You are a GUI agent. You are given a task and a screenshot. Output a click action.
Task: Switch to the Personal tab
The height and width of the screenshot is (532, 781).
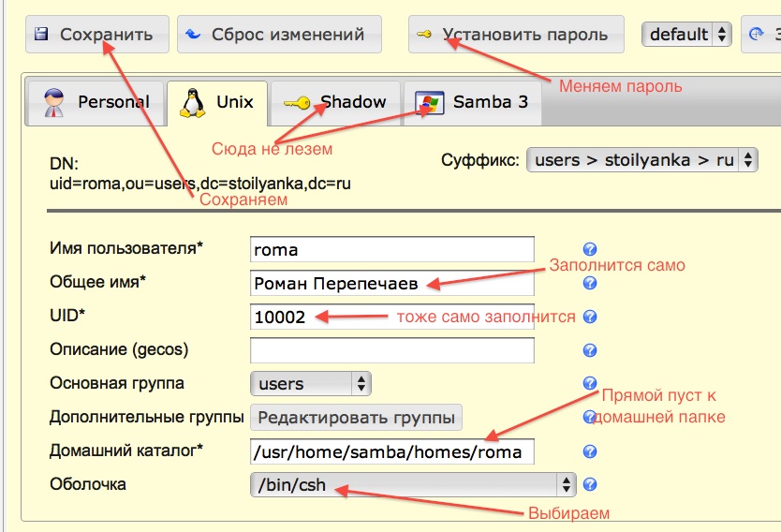95,102
